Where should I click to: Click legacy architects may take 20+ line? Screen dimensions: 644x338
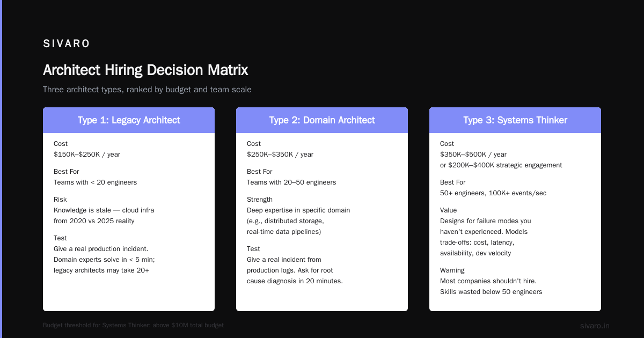[101, 270]
